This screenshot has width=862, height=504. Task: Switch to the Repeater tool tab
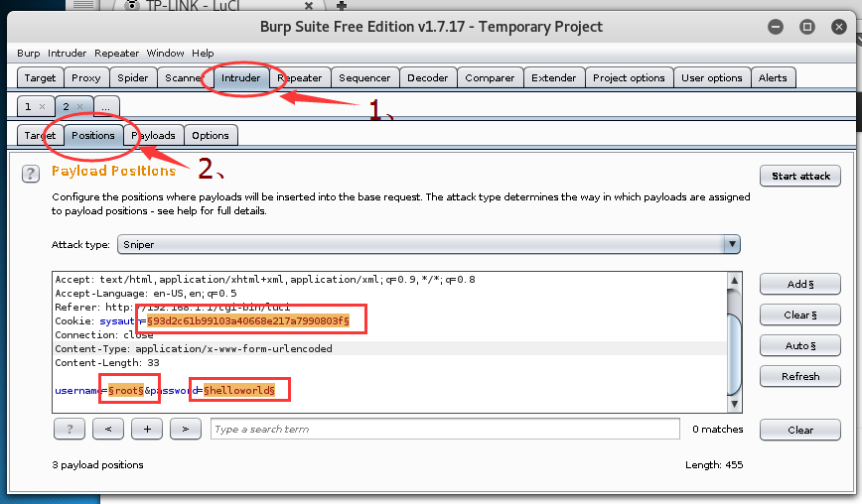(x=300, y=78)
